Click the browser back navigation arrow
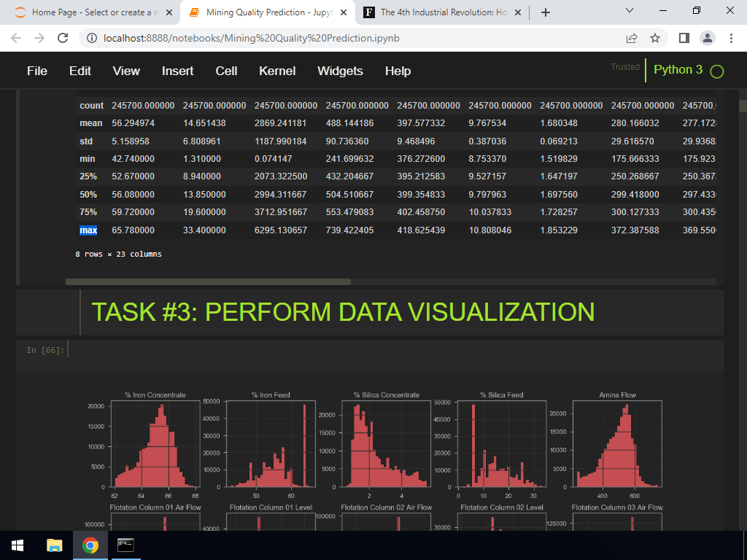747x560 pixels. pos(16,38)
